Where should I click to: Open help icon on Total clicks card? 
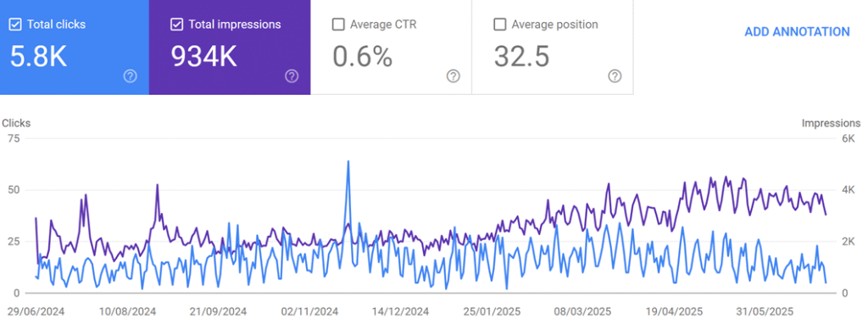(130, 76)
